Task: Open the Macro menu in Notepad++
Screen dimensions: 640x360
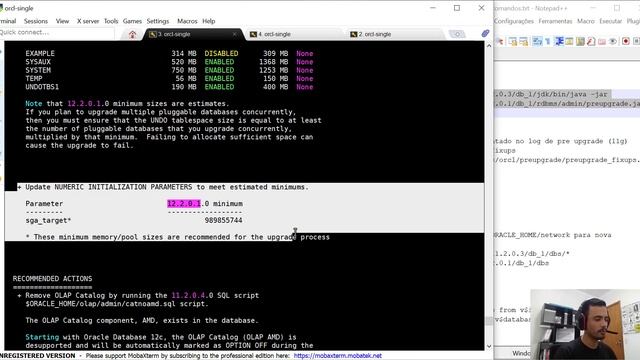Action: click(x=586, y=21)
